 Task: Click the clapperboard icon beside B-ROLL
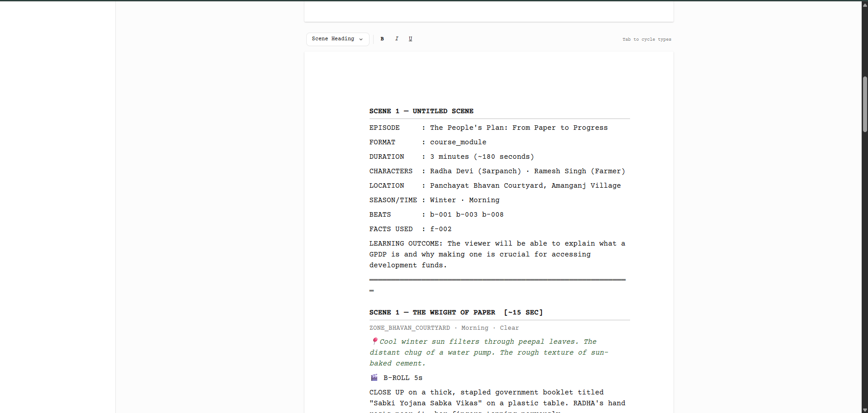pos(374,378)
